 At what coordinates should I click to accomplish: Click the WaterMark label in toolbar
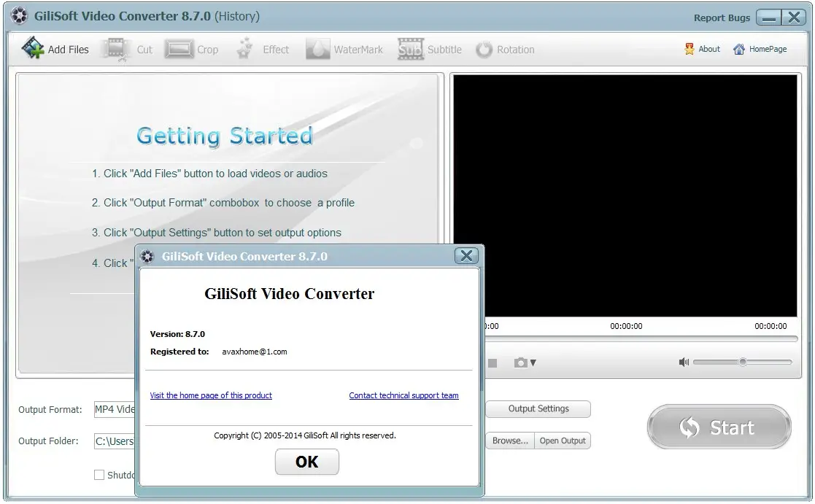358,50
